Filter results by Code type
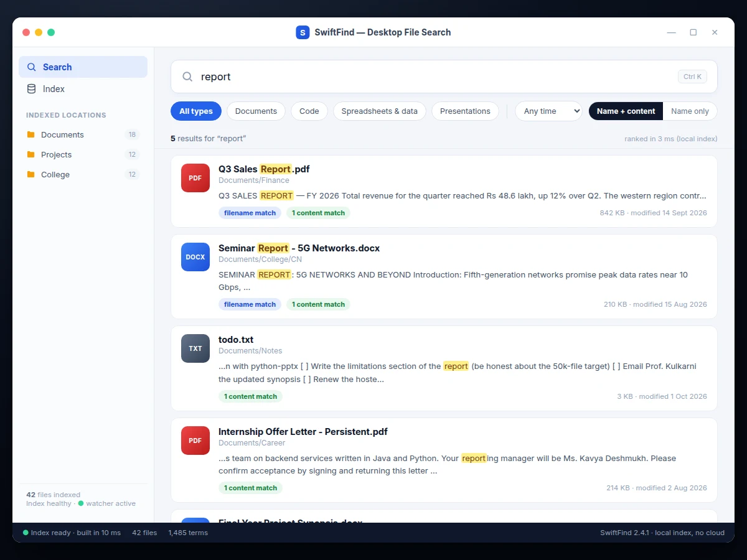This screenshot has width=747, height=560. (309, 111)
